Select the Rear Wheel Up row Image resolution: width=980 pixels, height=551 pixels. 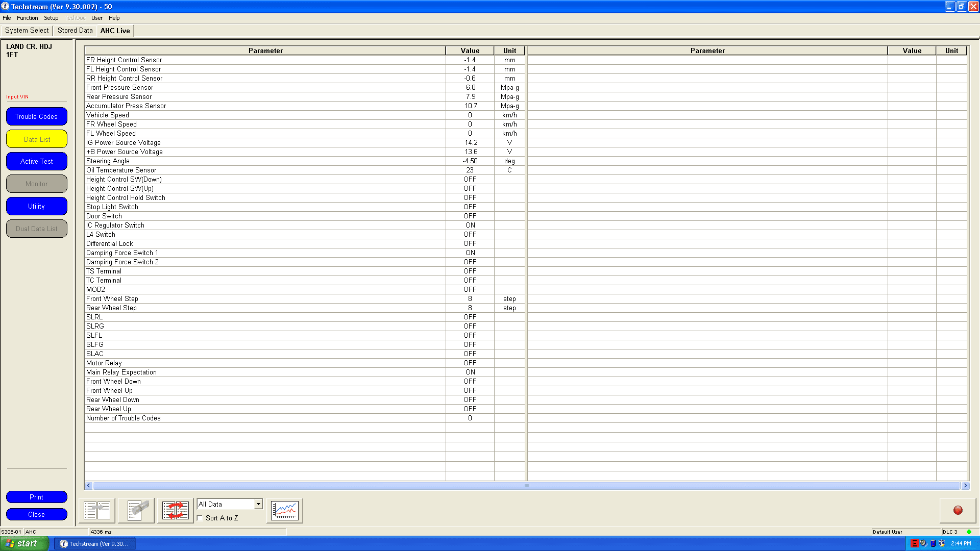(x=305, y=409)
